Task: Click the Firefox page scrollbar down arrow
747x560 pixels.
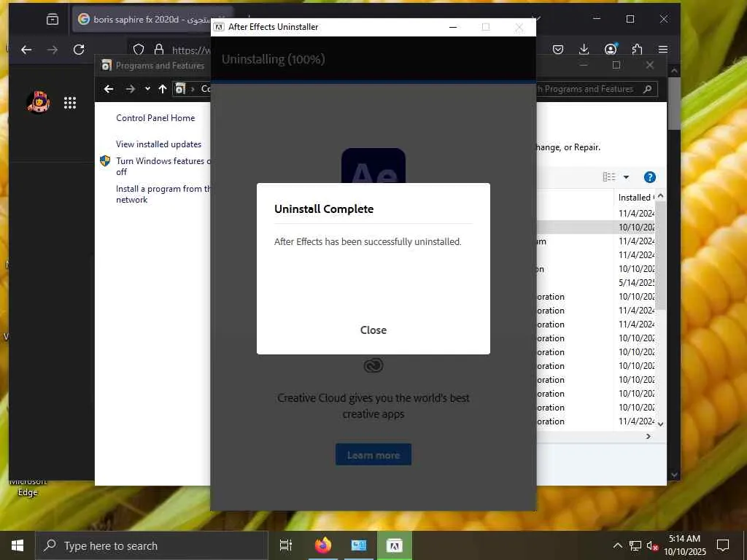Action: pos(674,475)
